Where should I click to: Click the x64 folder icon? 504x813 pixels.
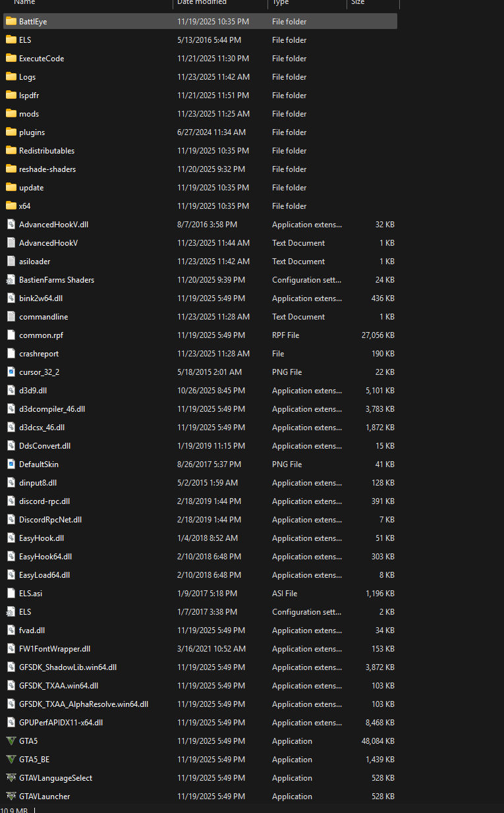pyautogui.click(x=11, y=206)
